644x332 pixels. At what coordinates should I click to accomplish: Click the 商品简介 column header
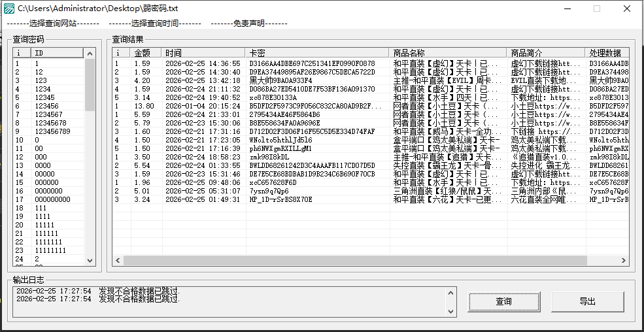click(x=546, y=53)
